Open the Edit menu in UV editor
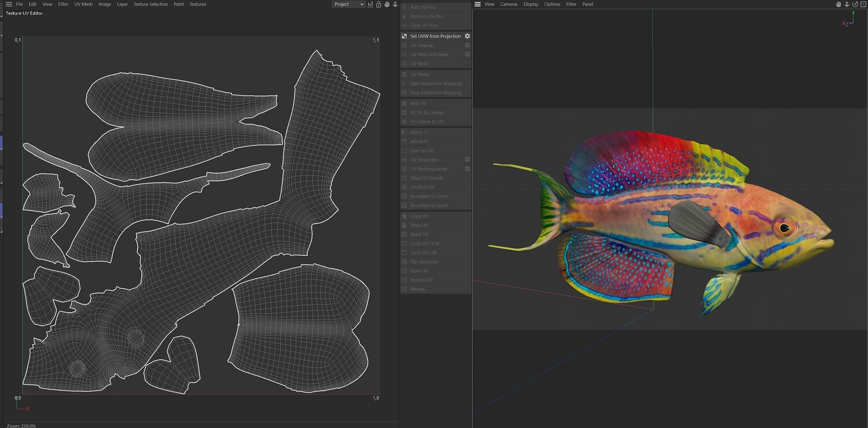This screenshot has width=868, height=428. click(33, 4)
